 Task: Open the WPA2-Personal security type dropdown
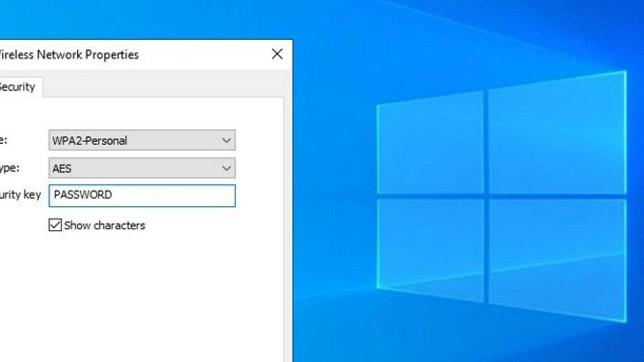[x=142, y=140]
